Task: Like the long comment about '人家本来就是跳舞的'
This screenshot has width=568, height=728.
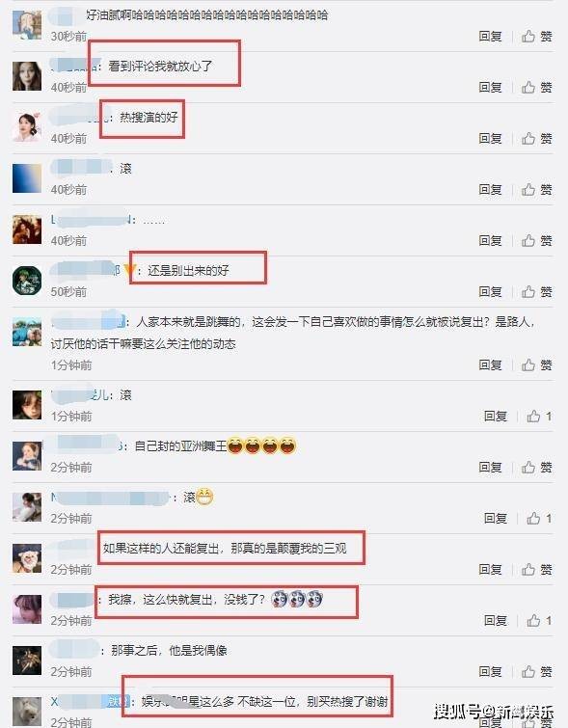Action: tap(536, 364)
